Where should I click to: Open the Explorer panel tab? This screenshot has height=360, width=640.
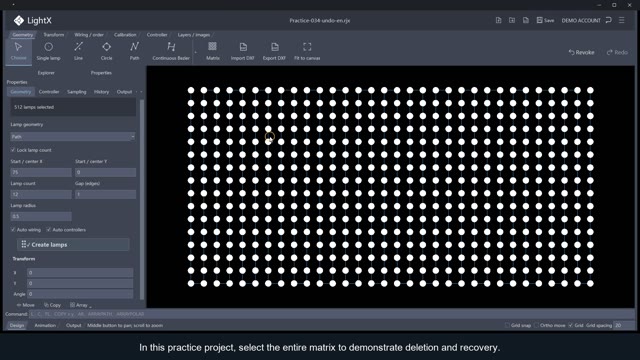point(46,73)
